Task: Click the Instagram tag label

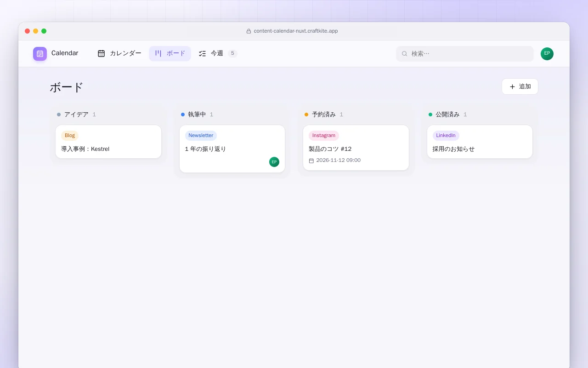Action: pos(324,136)
